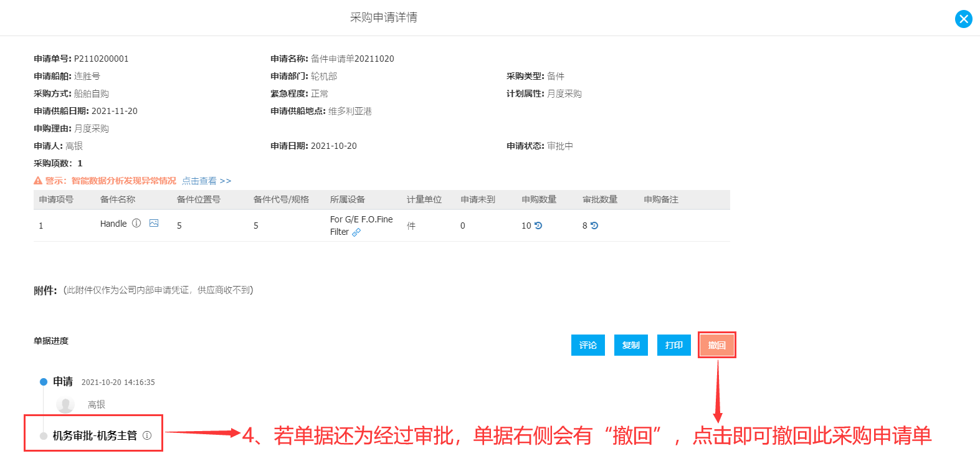Open the 点击查看 >> link

206,181
